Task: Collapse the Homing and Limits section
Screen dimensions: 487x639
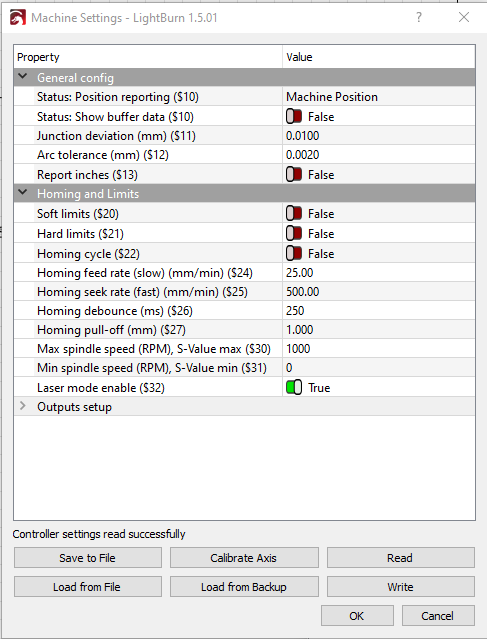Action: coord(23,192)
